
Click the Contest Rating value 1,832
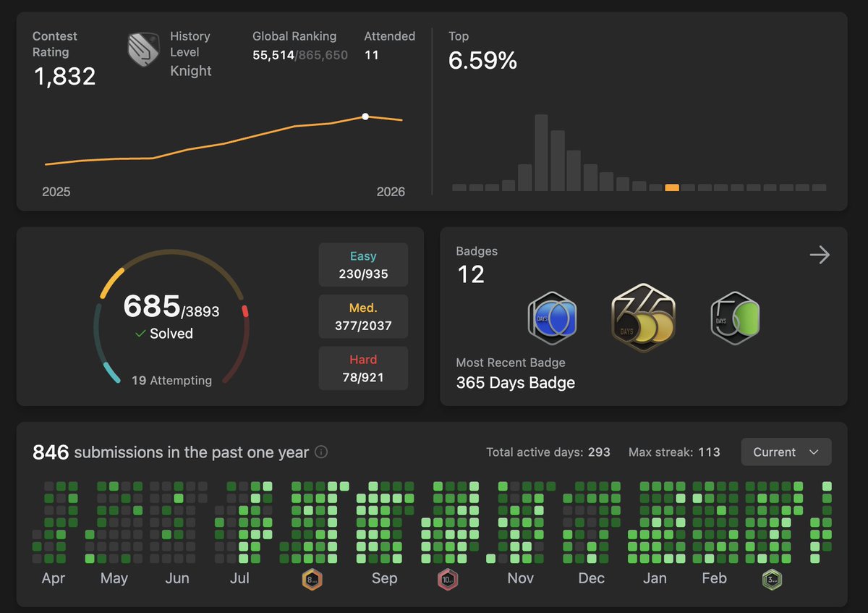click(x=64, y=76)
